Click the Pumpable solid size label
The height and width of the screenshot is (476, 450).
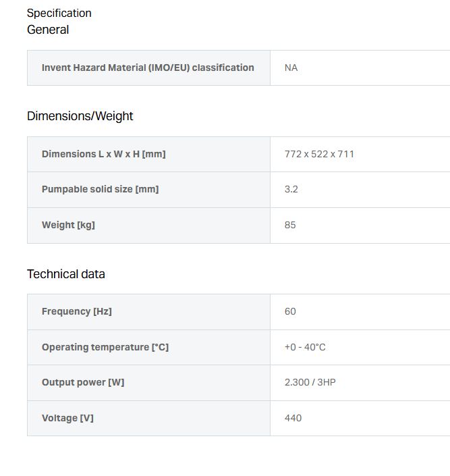point(100,189)
